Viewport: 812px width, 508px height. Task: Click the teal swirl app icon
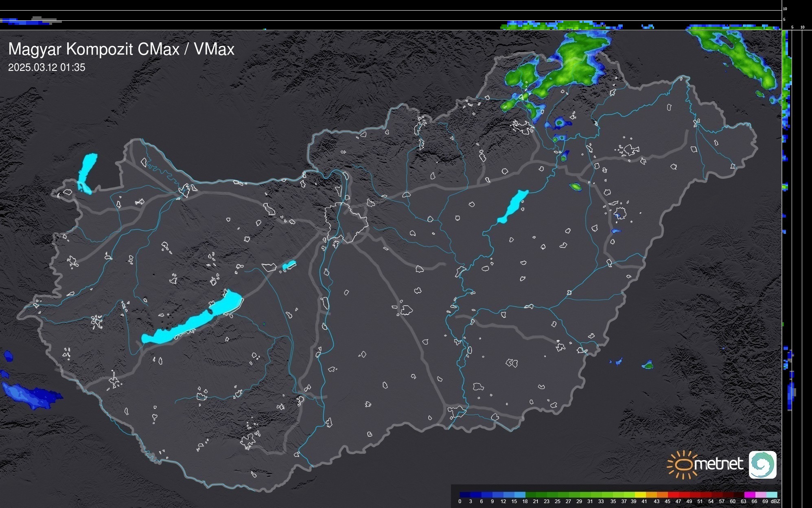pyautogui.click(x=762, y=464)
